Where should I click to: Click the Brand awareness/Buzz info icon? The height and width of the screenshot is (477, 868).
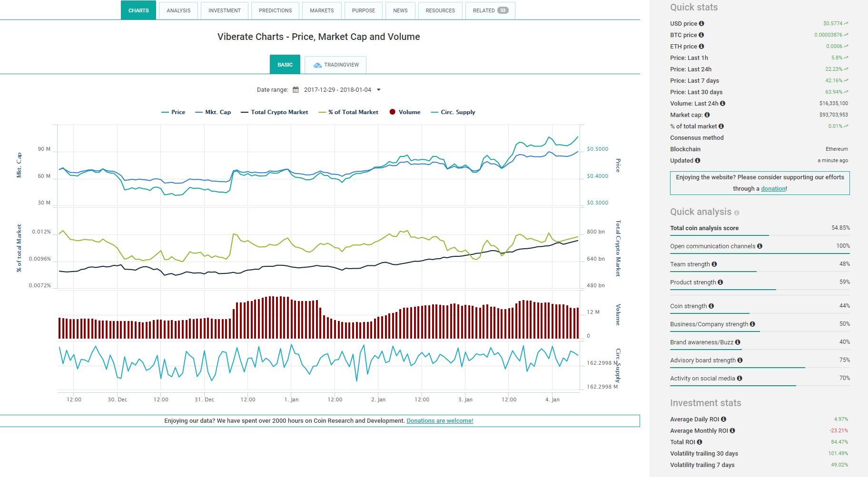coord(738,342)
